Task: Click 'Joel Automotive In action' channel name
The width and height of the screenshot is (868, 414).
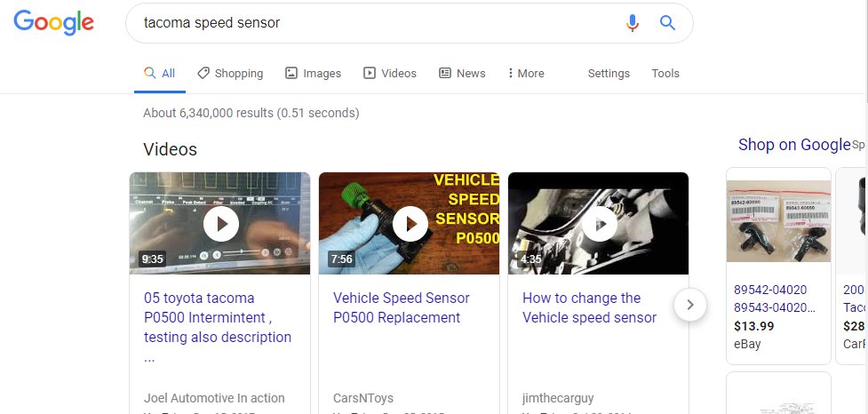Action: coord(214,398)
